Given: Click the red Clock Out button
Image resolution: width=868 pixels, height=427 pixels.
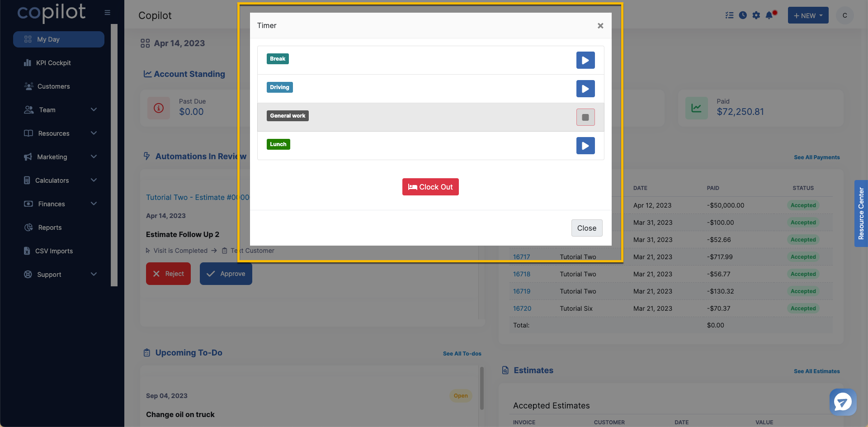Looking at the screenshot, I should pos(430,187).
